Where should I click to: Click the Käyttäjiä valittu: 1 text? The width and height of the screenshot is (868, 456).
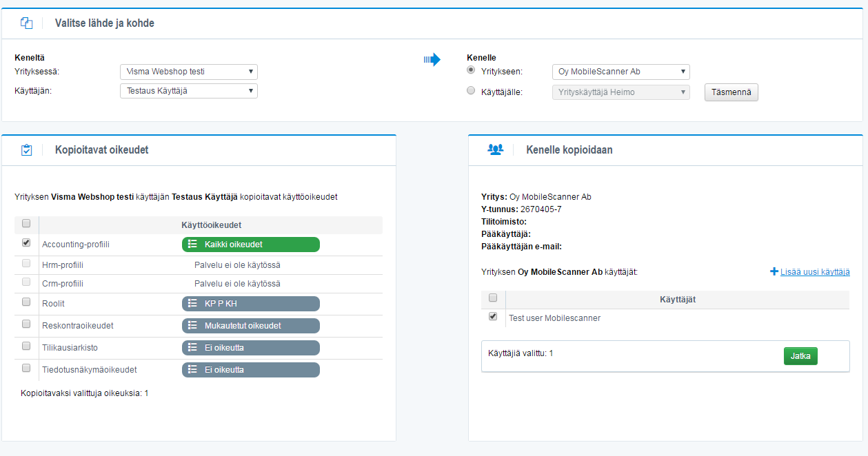[x=521, y=353]
